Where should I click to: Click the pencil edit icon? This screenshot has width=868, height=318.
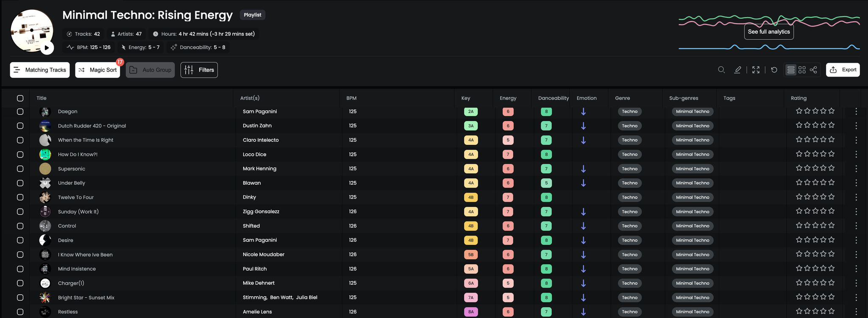click(x=737, y=70)
